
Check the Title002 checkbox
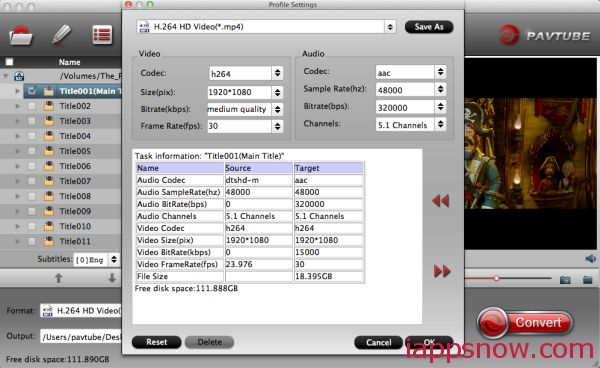pyautogui.click(x=32, y=106)
